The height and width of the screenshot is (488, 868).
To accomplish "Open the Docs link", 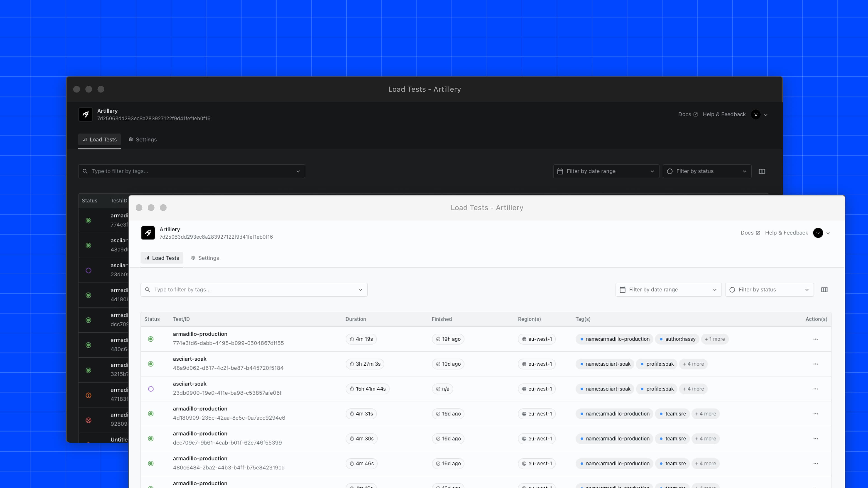I will (x=747, y=233).
